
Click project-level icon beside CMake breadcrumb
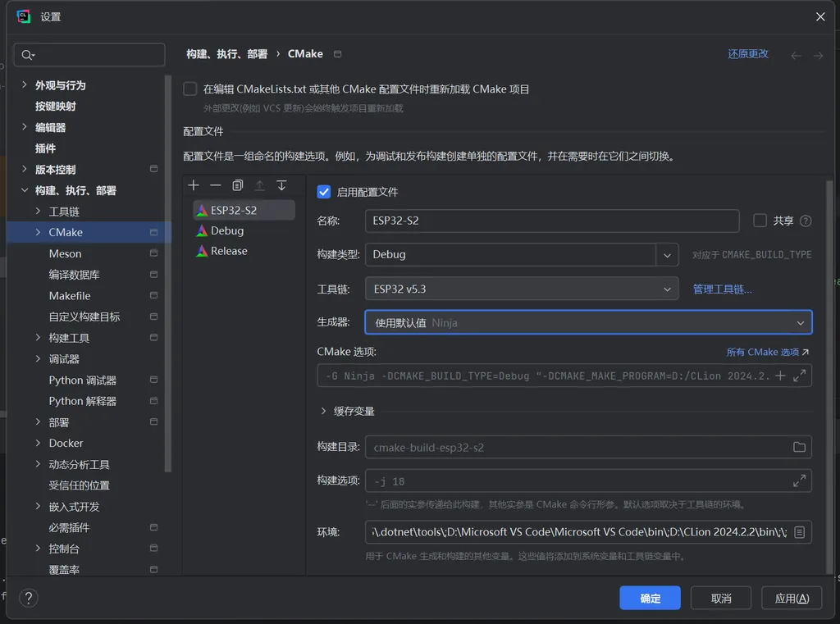click(337, 54)
